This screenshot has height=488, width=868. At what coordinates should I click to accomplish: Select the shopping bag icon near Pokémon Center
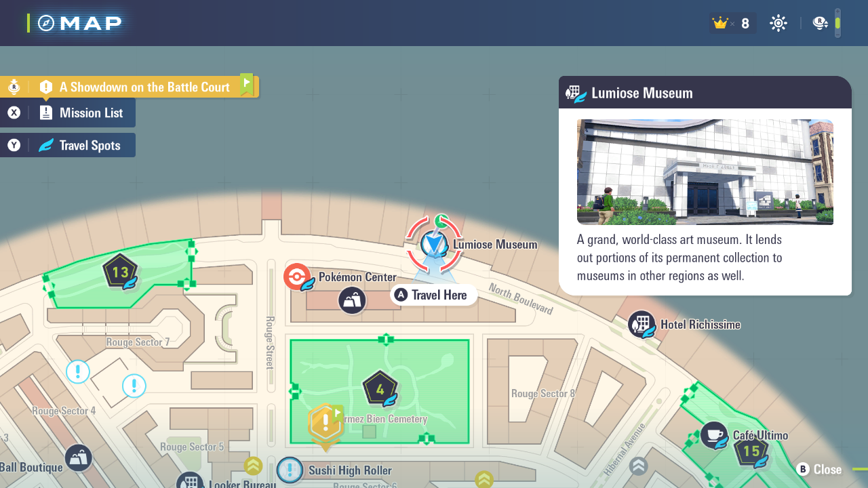(352, 300)
